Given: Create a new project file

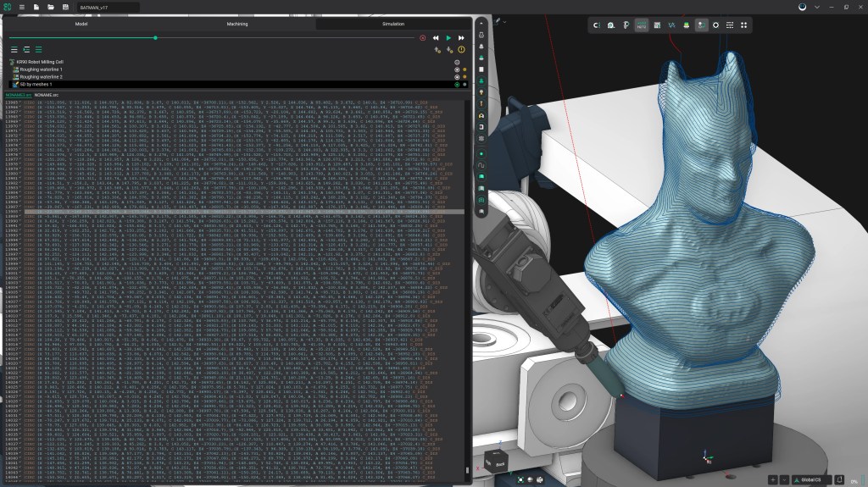Looking at the screenshot, I should point(36,7).
